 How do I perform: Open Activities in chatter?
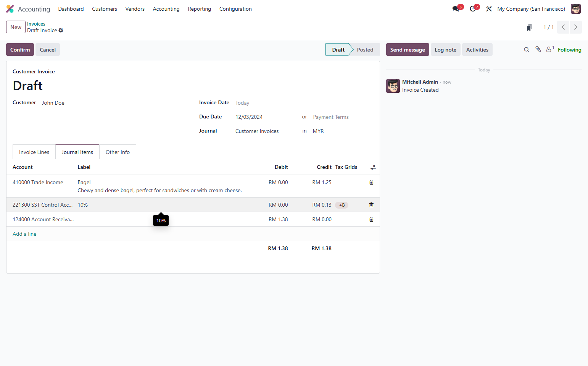click(x=477, y=50)
